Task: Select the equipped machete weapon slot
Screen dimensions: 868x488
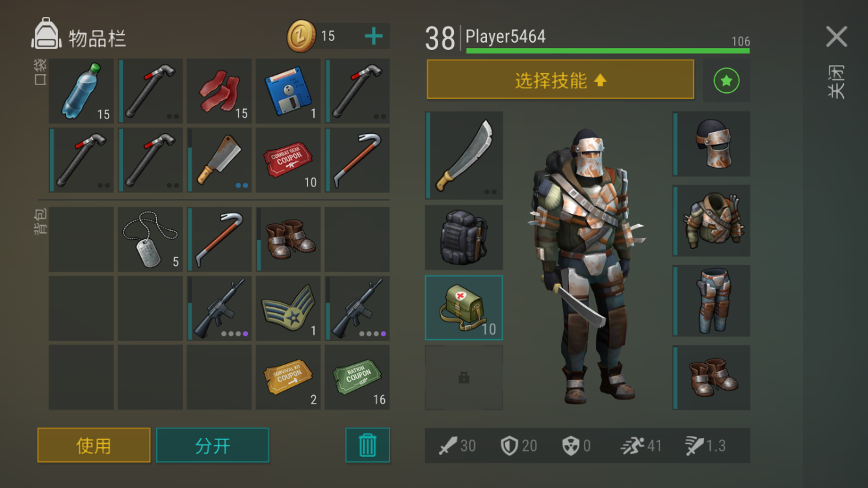Action: 464,155
